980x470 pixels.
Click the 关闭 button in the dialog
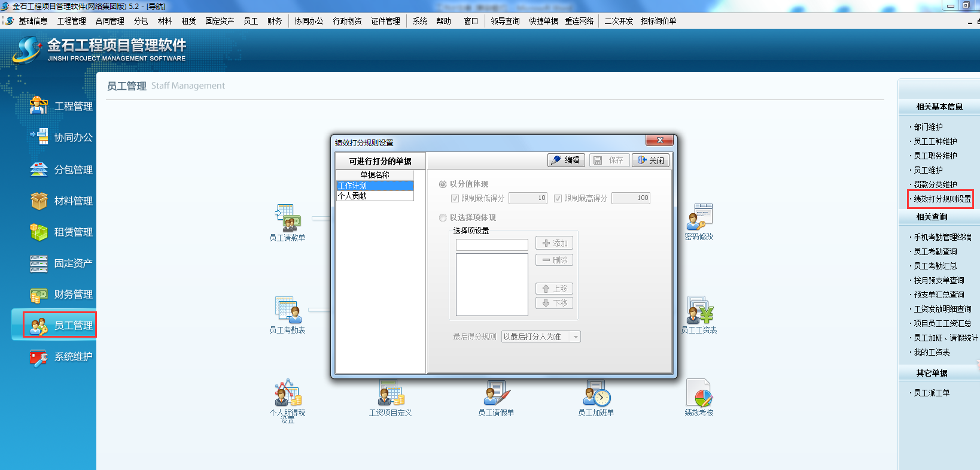[x=650, y=160]
